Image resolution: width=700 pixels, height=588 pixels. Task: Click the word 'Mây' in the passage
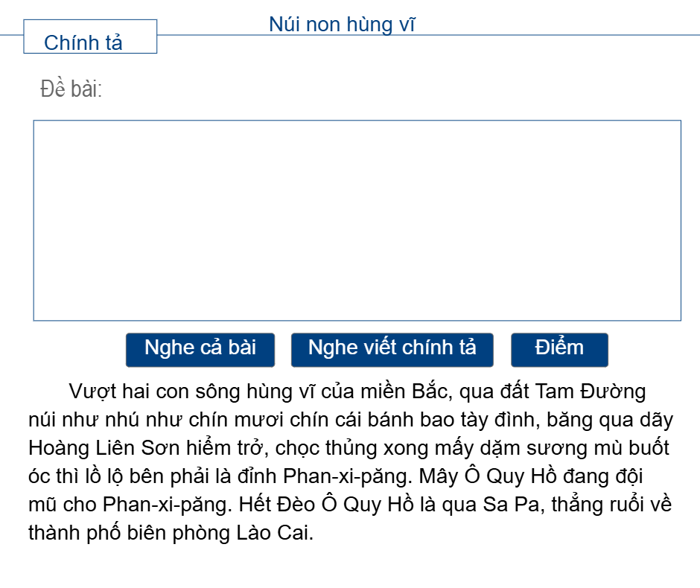[438, 477]
